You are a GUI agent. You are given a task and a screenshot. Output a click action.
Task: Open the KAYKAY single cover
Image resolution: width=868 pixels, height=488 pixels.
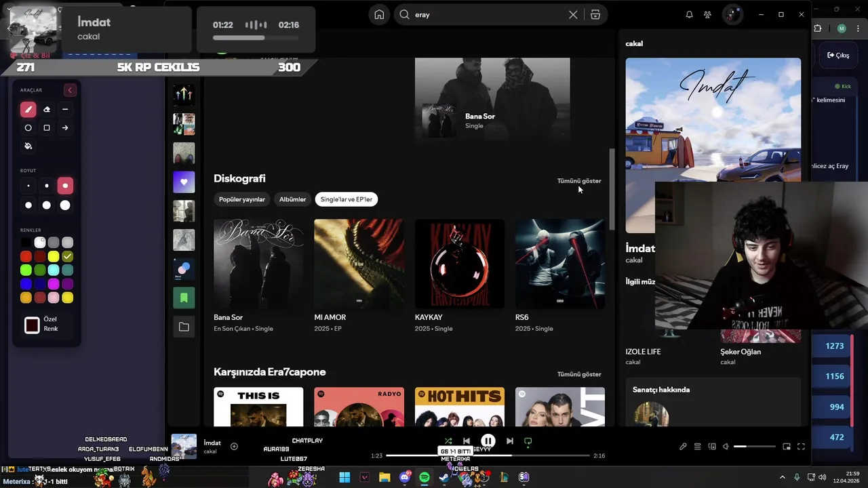460,264
